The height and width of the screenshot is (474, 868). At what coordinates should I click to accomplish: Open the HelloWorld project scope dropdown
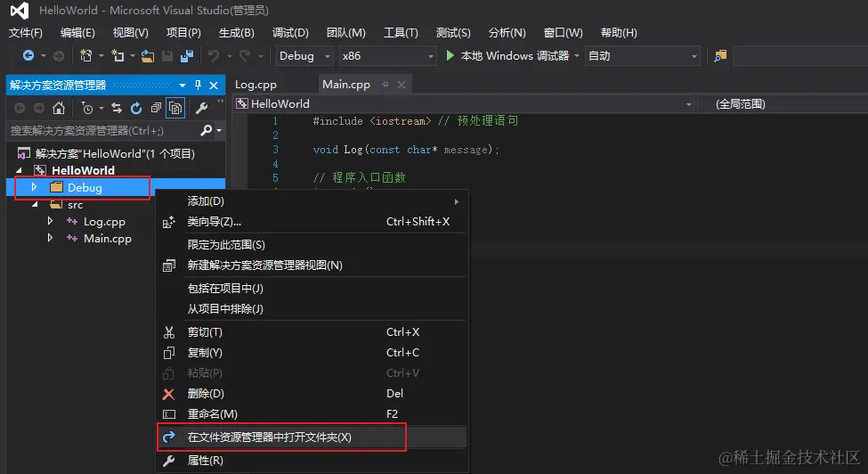point(464,104)
